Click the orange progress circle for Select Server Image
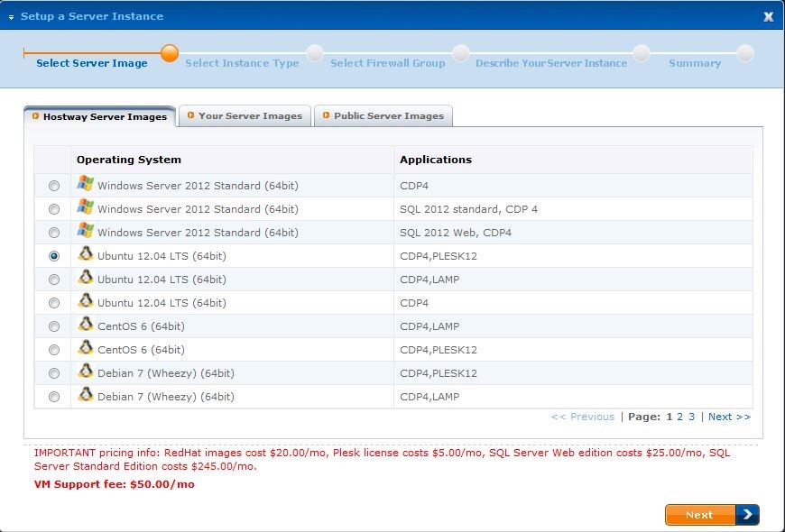785x532 pixels. pos(170,53)
